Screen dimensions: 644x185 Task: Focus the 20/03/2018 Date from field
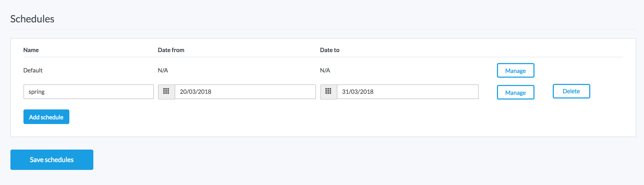click(245, 92)
